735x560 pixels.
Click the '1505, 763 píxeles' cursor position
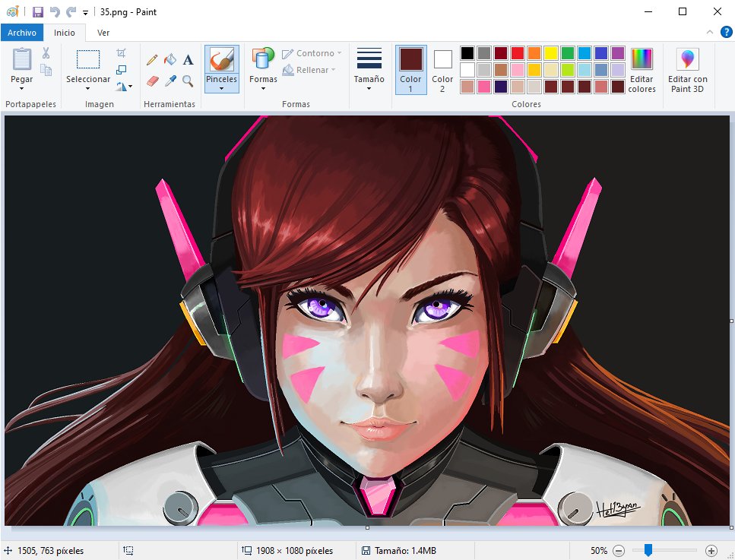click(51, 551)
